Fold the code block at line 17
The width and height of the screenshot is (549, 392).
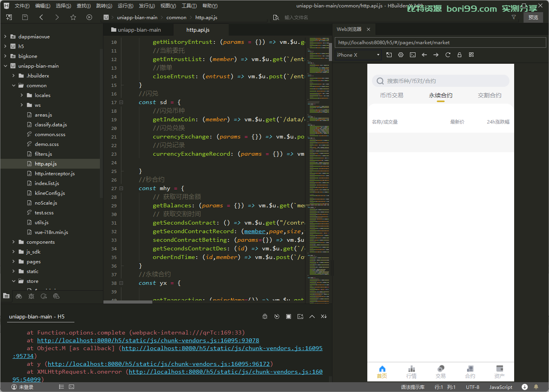(x=121, y=102)
